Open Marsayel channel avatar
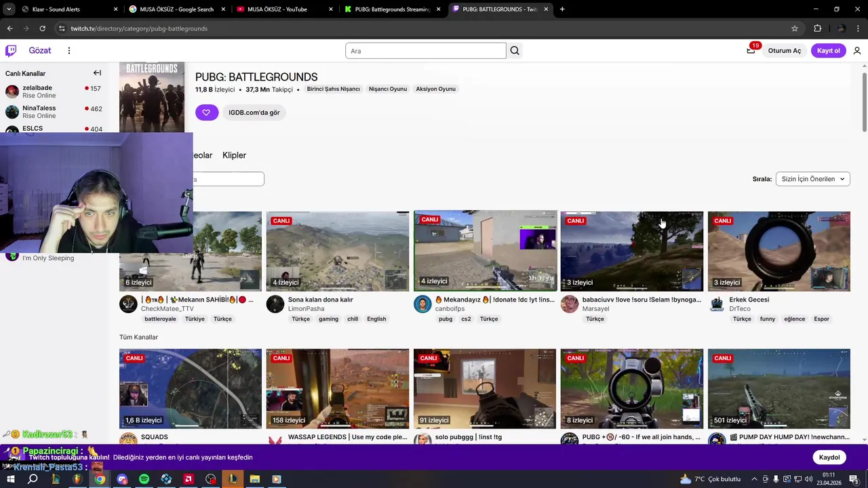The image size is (868, 488). point(570,304)
